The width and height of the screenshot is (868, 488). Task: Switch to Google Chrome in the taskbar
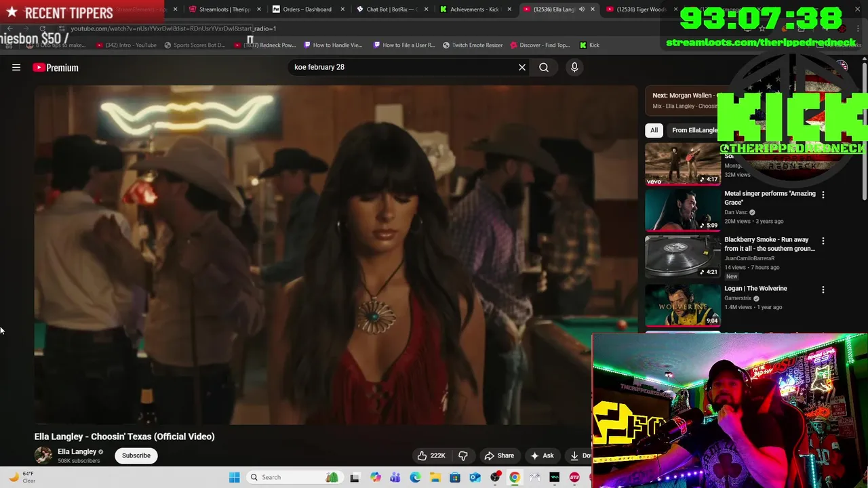515,477
